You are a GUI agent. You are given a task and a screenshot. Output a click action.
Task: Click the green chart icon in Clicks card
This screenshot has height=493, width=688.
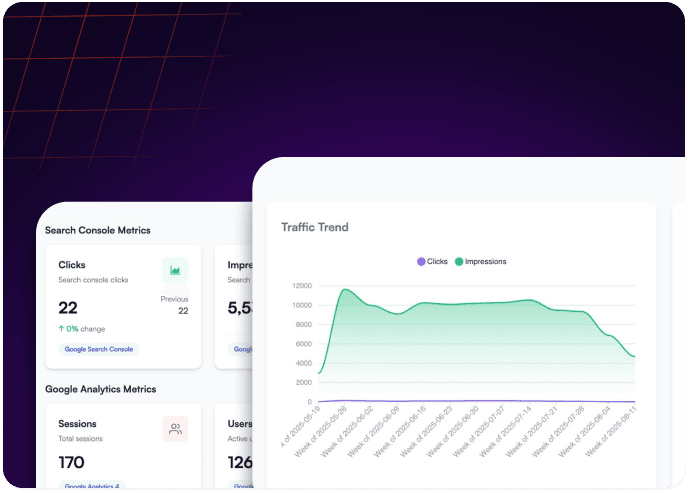point(175,270)
